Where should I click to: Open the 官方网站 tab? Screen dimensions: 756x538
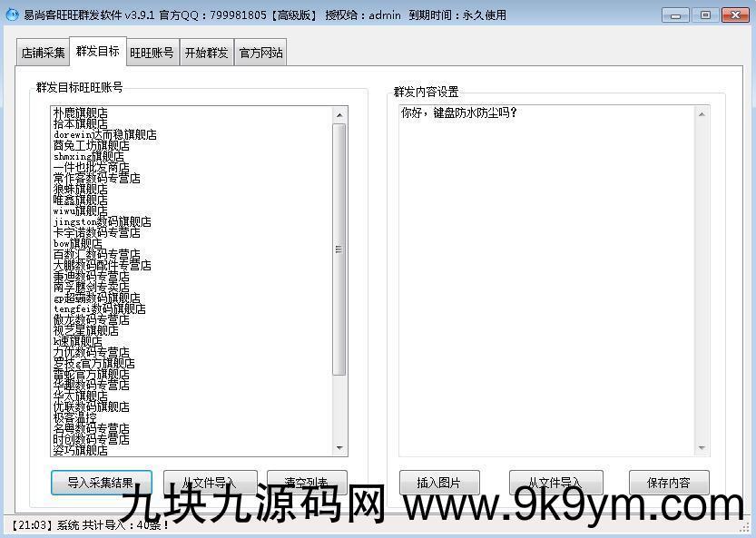(261, 53)
